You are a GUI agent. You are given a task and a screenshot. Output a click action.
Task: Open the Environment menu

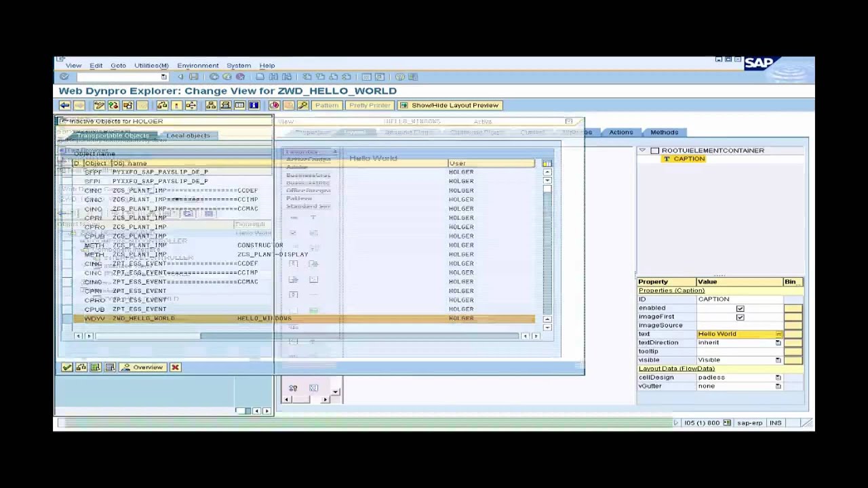[x=198, y=66]
